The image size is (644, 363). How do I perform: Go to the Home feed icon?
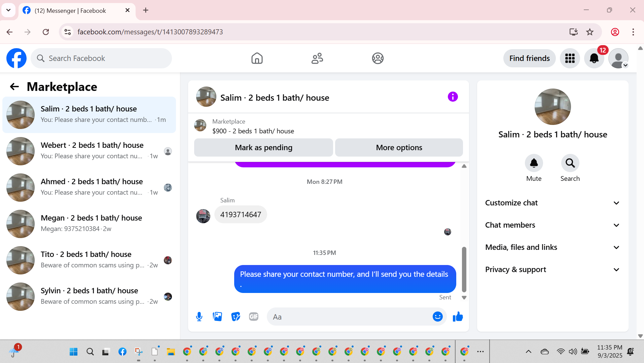click(257, 58)
